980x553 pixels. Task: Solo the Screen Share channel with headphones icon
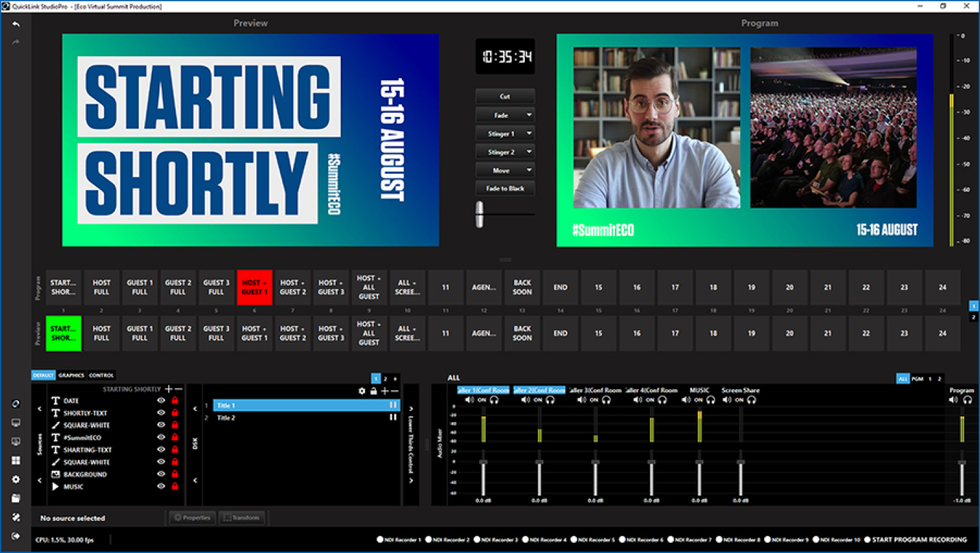[751, 400]
